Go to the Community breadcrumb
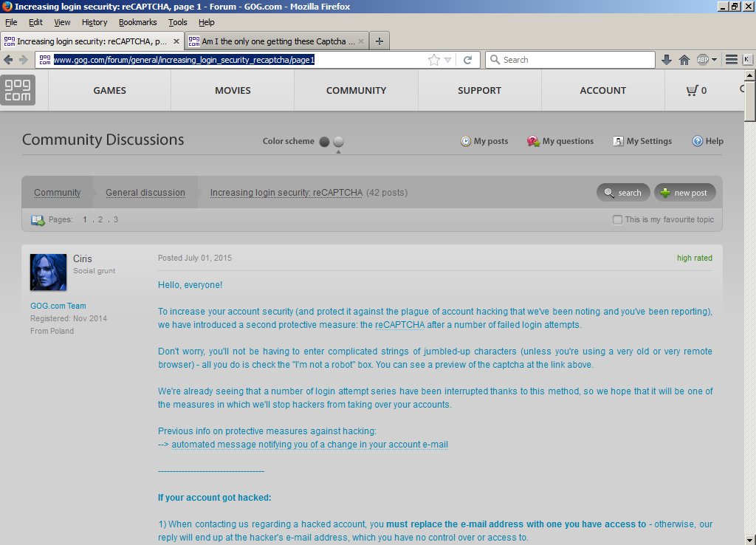The height and width of the screenshot is (545, 756). [58, 193]
